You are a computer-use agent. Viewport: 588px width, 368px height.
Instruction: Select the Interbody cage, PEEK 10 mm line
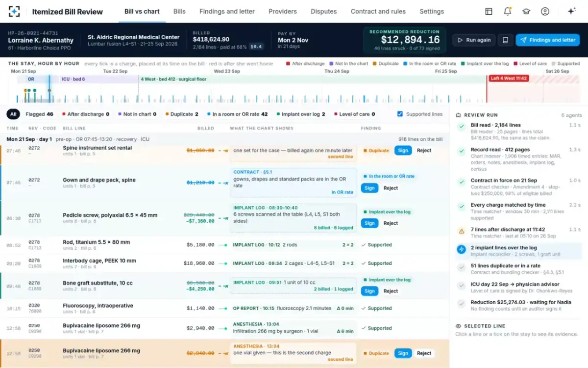[x=224, y=263]
